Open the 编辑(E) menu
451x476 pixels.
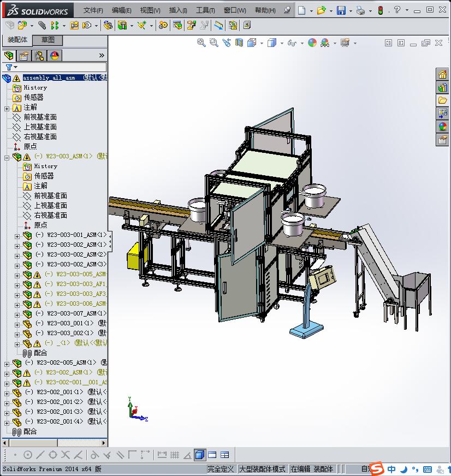tap(121, 10)
